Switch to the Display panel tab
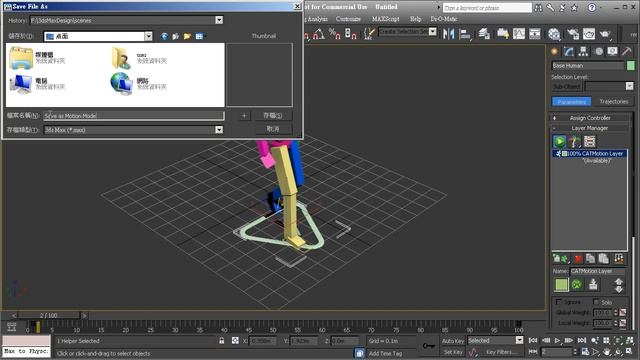Screen dimensions: 640x360 pyautogui.click(x=613, y=51)
